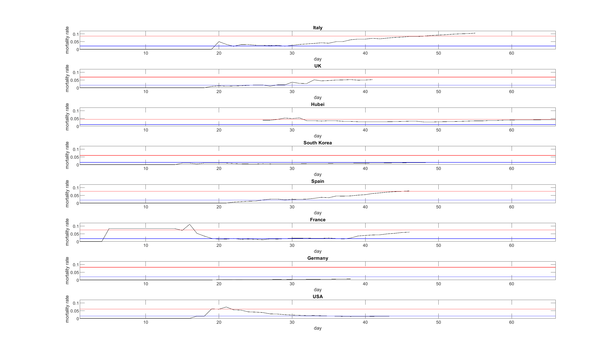Viewport: 614px width, 364px height.
Task: Select the USA plot title
Action: (317, 297)
